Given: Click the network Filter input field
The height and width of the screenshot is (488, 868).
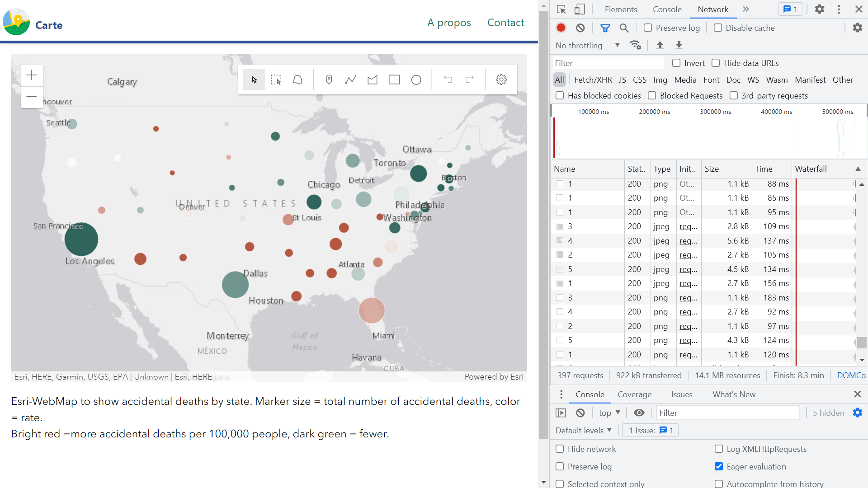Looking at the screenshot, I should (608, 63).
